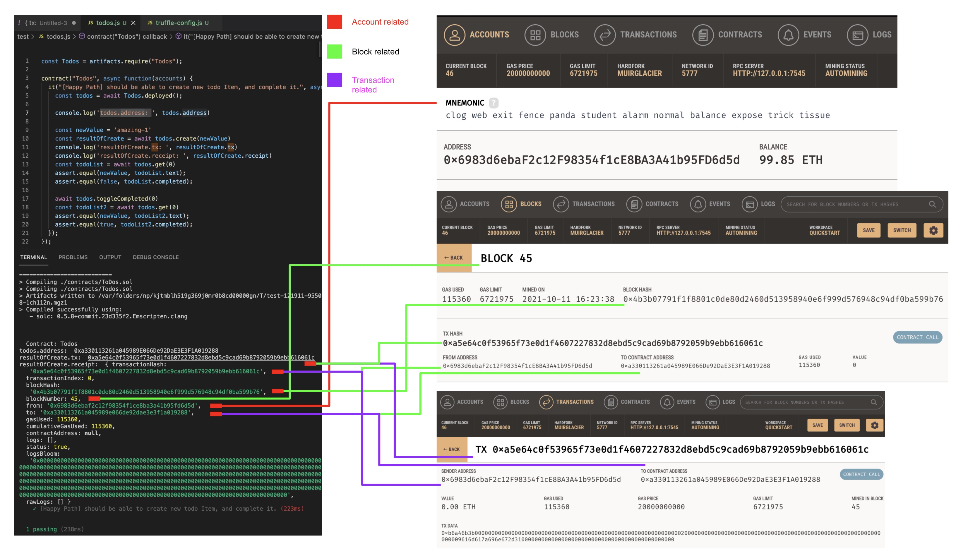This screenshot has height=549, width=980.
Task: Click search magnifier in TX detail window
Action: pyautogui.click(x=874, y=402)
